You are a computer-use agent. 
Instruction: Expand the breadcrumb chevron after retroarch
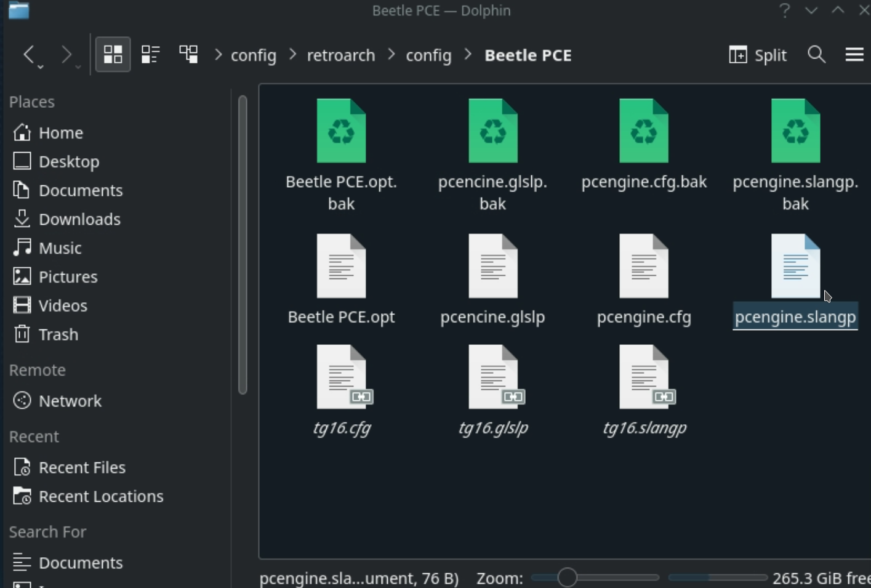click(390, 55)
